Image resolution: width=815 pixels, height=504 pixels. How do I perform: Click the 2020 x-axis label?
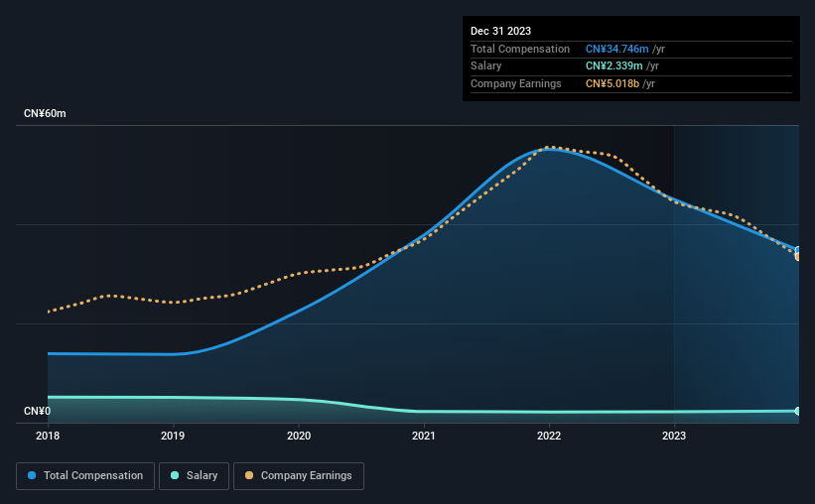tap(299, 436)
